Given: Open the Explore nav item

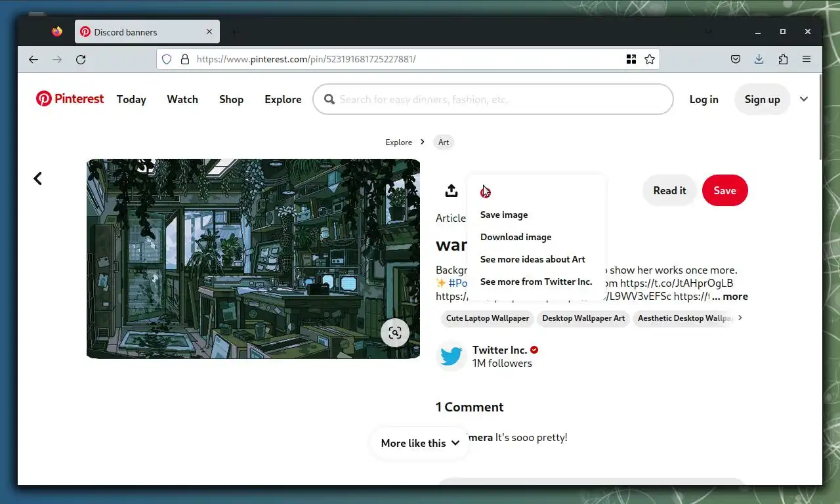Looking at the screenshot, I should 283,99.
